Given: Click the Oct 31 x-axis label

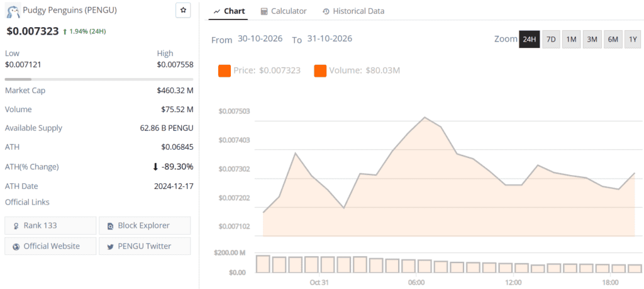Looking at the screenshot, I should [319, 283].
